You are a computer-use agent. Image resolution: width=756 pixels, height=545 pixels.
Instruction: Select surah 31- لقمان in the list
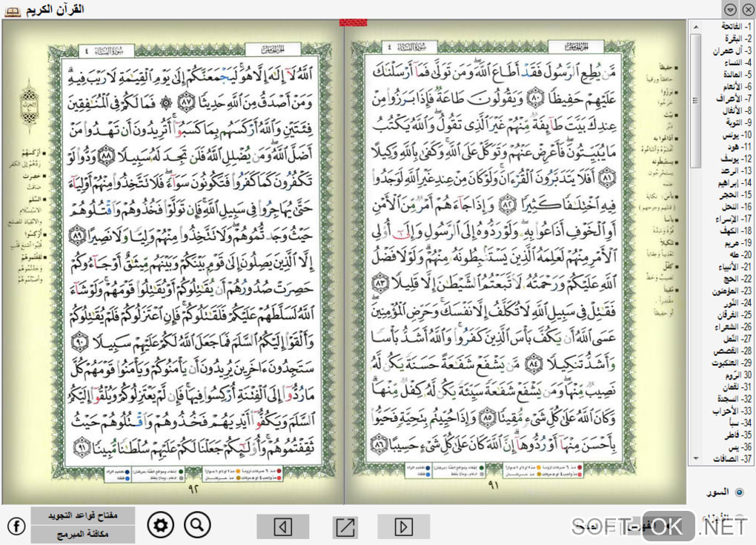(x=737, y=387)
